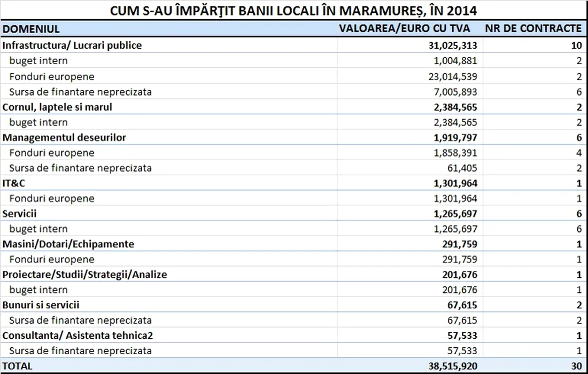The width and height of the screenshot is (588, 374).
Task: Click the Consultanta/ Asistenta tehnica2 label
Action: click(x=73, y=336)
